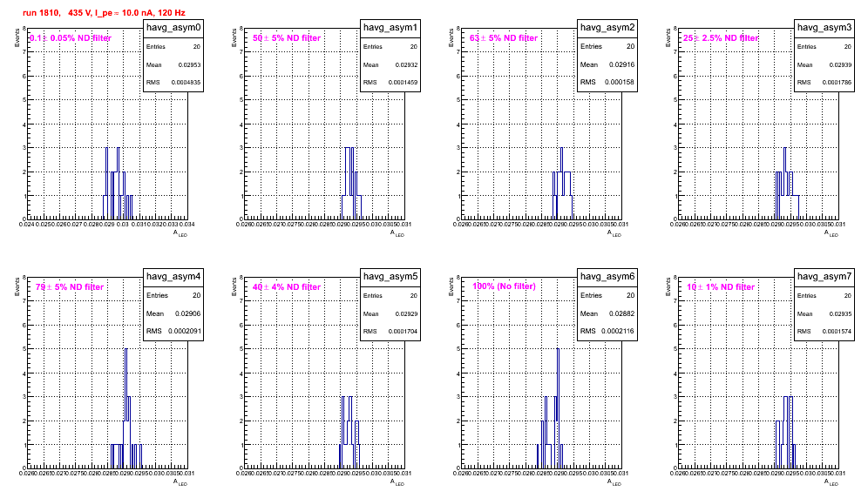Viewport: 868px width, 498px height.
Task: Click the 40 ± 4% ND filter label
Action: (x=287, y=287)
